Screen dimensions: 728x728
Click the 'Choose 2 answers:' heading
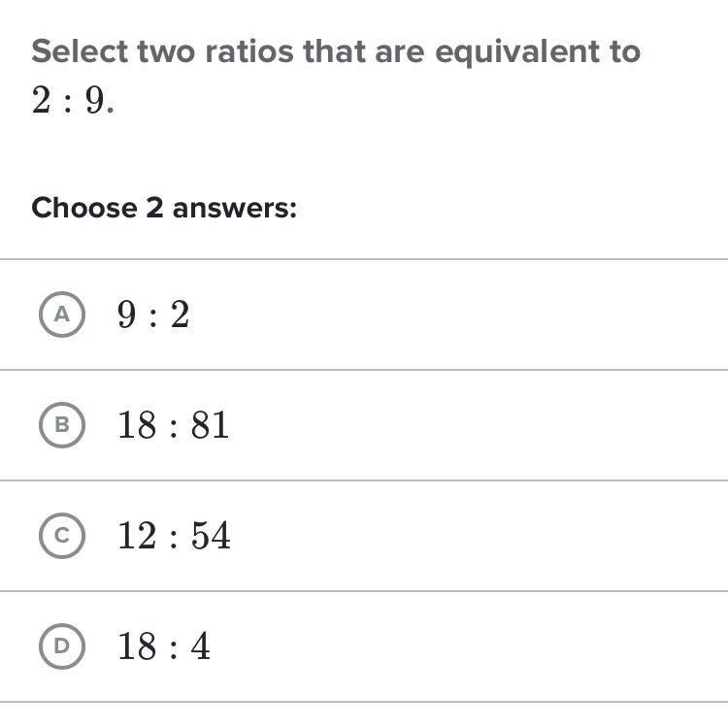coord(164,208)
